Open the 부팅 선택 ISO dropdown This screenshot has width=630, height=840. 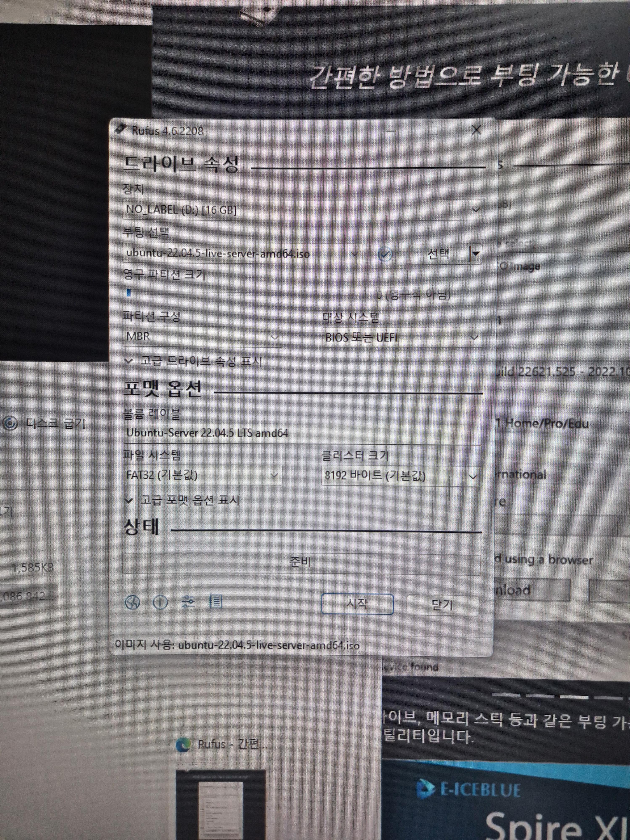click(x=242, y=254)
